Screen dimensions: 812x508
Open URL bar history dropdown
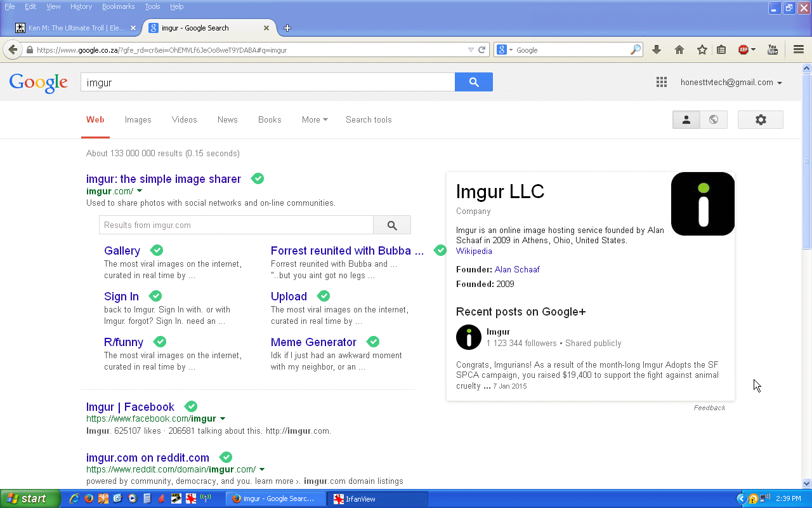[x=471, y=50]
